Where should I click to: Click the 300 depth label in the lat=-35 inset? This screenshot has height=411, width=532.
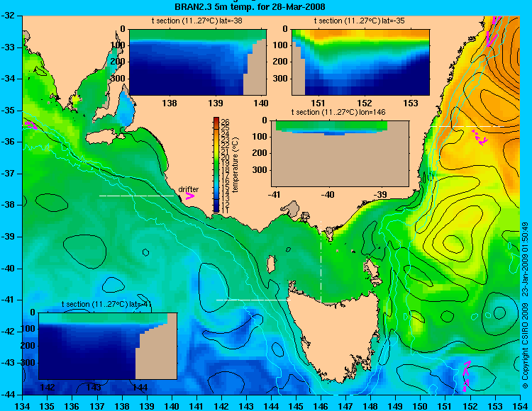click(x=280, y=79)
